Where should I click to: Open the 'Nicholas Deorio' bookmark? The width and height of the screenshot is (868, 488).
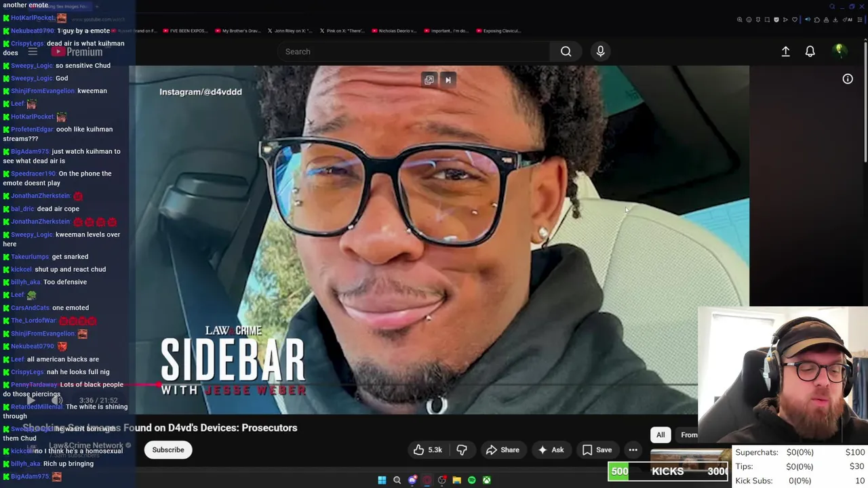coord(394,30)
